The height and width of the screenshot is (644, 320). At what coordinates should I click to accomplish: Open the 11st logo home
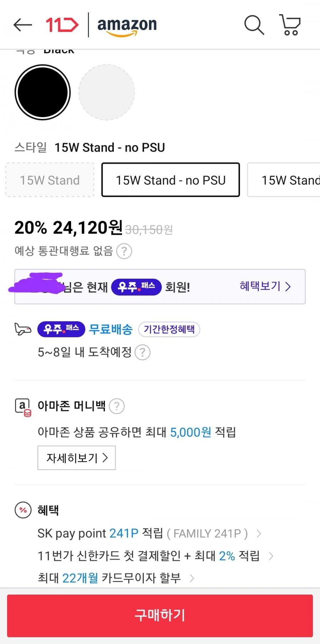pos(62,25)
